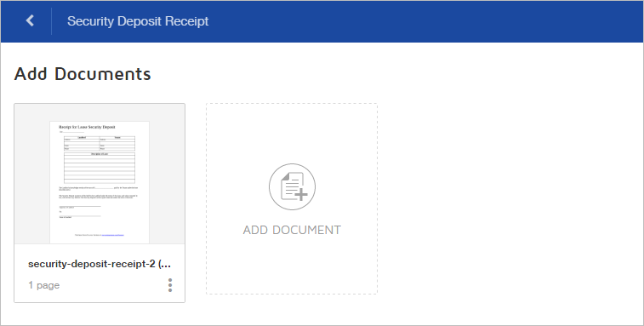Image resolution: width=644 pixels, height=326 pixels.
Task: Click the signature lines in the document preview
Action: [x=80, y=211]
